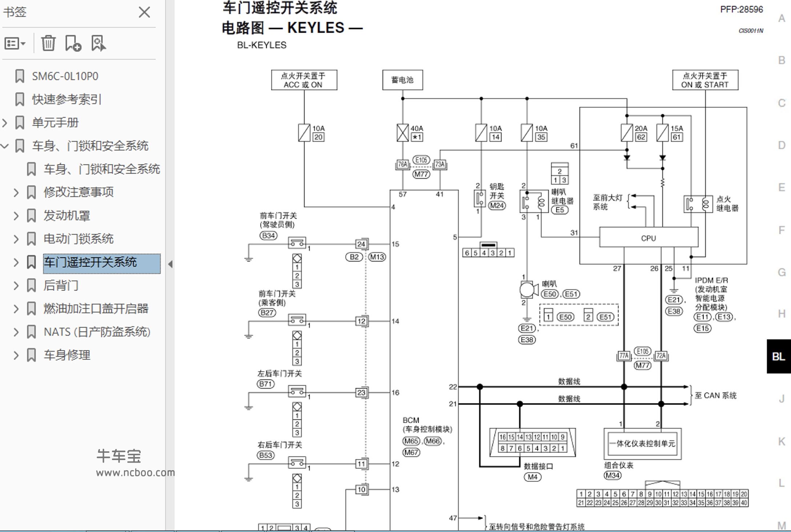Open the 修改注意事项 bookmark

(x=79, y=192)
